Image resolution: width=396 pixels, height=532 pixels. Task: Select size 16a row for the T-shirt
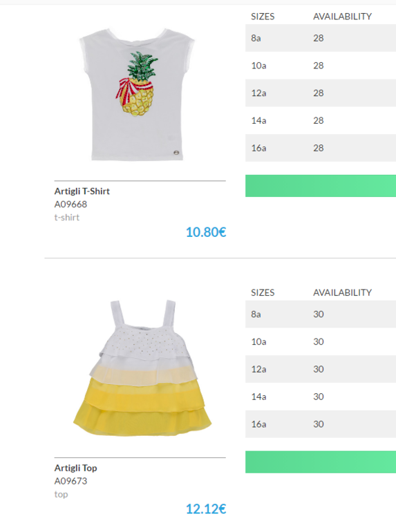pyautogui.click(x=321, y=148)
